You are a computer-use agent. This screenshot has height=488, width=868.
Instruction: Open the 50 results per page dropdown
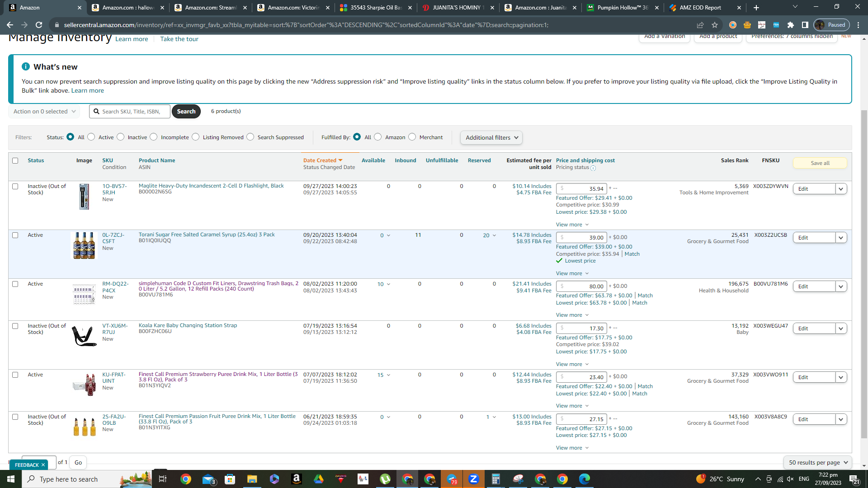818,462
